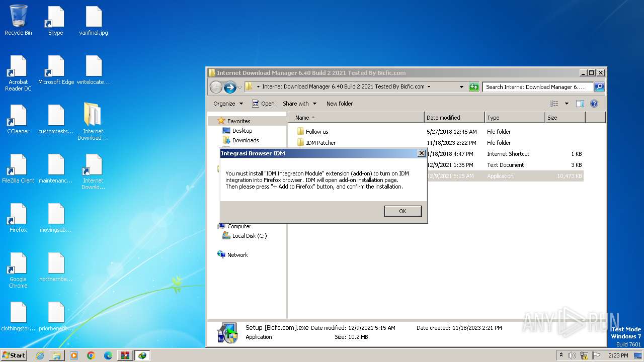Select Downloads in navigation pane
The width and height of the screenshot is (644, 362).
click(245, 140)
